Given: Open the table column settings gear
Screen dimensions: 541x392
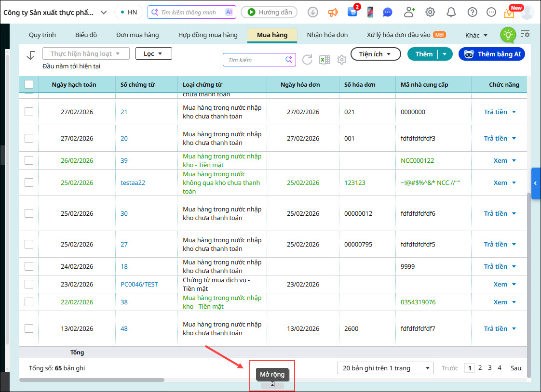Looking at the screenshot, I should point(342,60).
